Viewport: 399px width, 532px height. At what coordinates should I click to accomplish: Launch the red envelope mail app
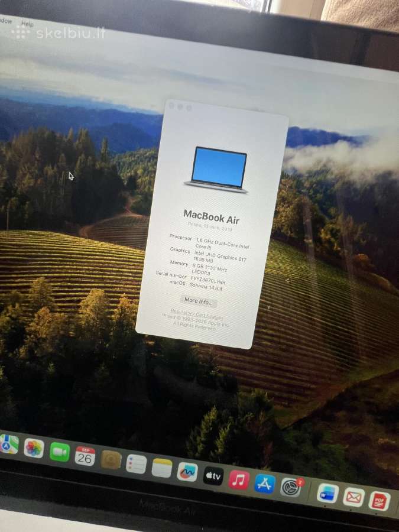(x=353, y=497)
